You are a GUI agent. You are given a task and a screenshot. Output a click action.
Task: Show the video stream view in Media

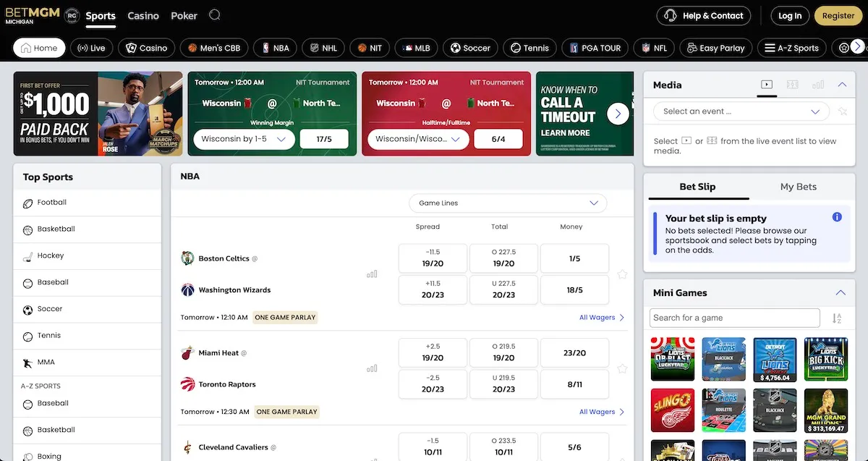click(x=767, y=85)
